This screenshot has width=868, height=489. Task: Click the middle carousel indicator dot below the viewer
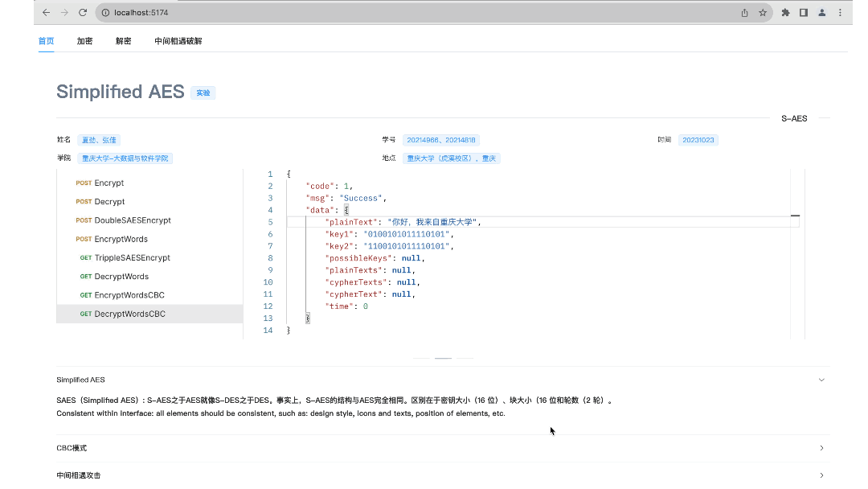[443, 358]
